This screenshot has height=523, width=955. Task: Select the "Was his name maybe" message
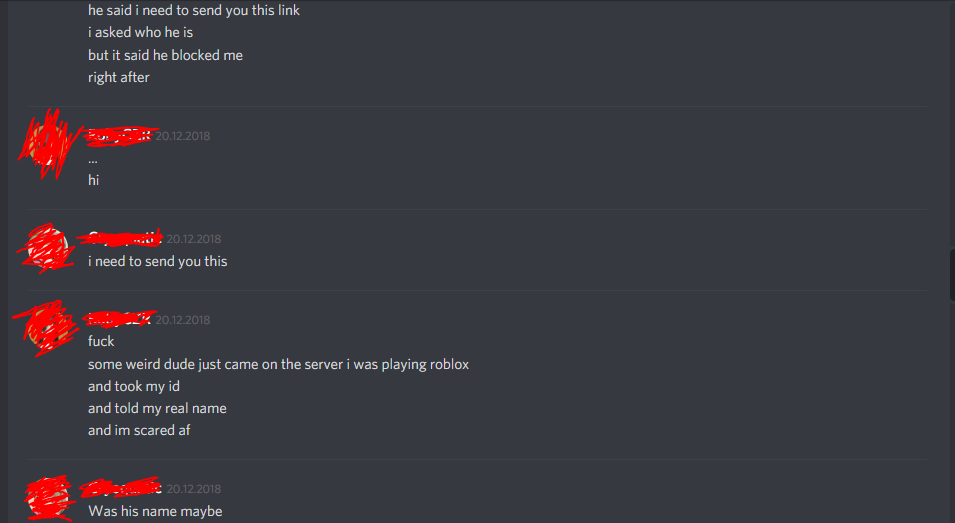click(x=155, y=511)
